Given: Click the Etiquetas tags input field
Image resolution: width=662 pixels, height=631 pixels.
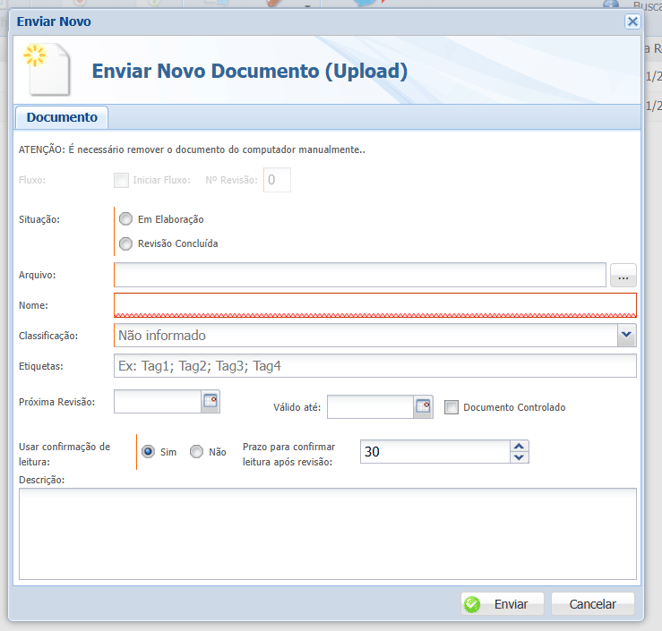Looking at the screenshot, I should click(375, 366).
